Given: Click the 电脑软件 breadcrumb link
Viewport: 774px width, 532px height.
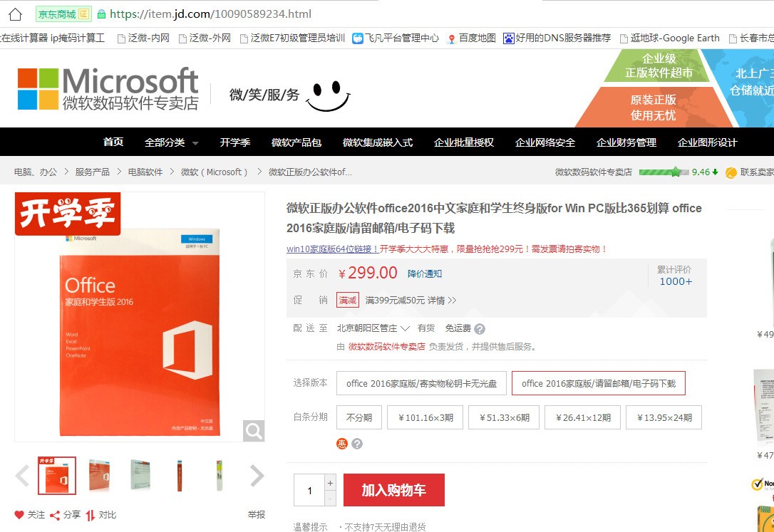Looking at the screenshot, I should [x=145, y=172].
